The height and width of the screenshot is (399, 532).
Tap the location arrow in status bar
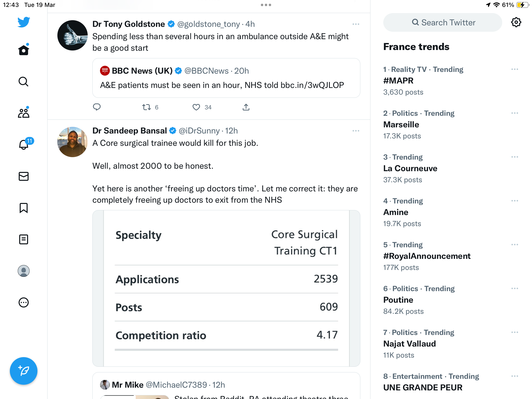488,5
